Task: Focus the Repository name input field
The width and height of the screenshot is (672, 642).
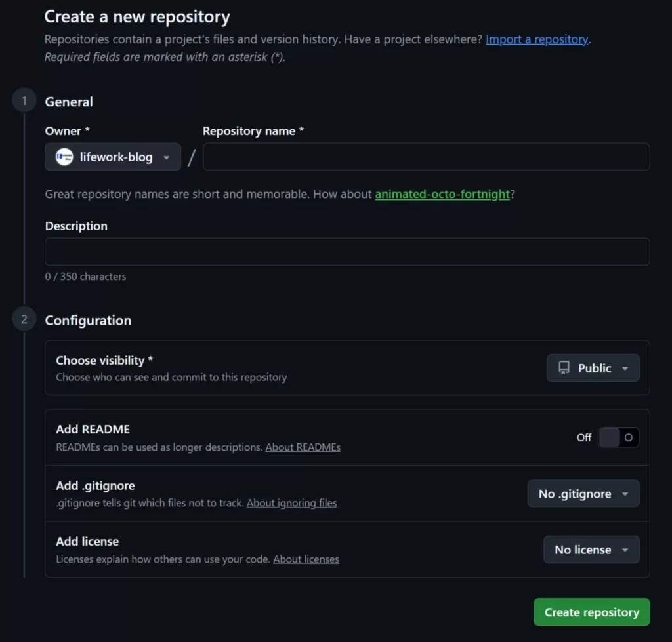Action: pyautogui.click(x=426, y=157)
